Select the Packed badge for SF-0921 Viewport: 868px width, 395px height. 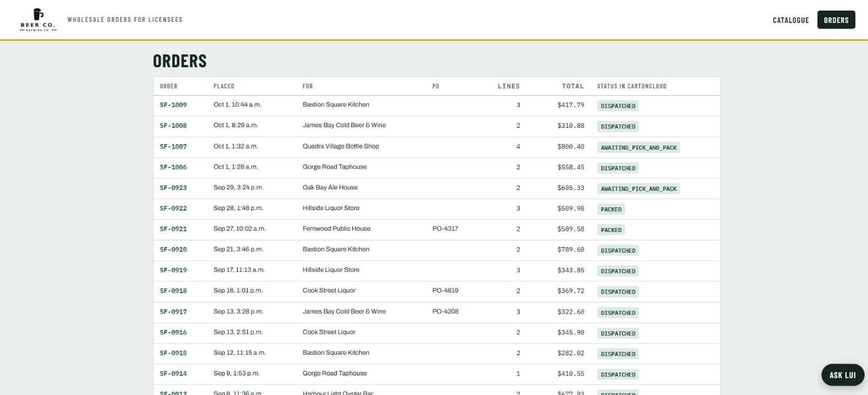(611, 230)
